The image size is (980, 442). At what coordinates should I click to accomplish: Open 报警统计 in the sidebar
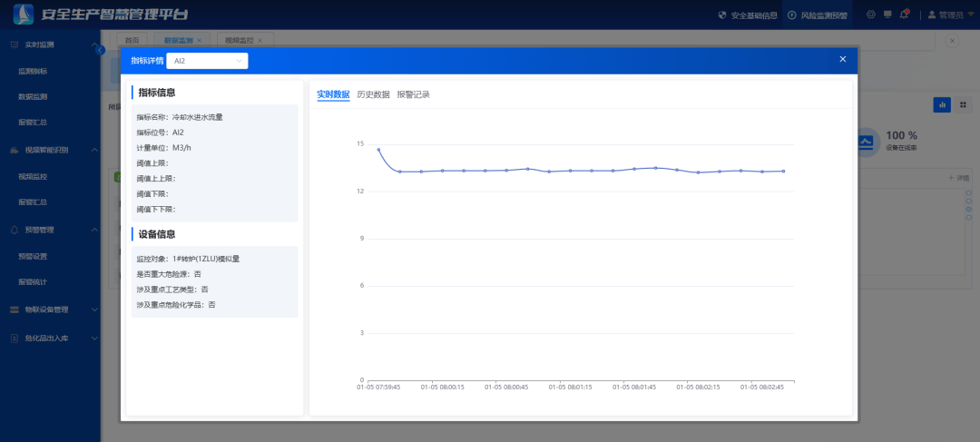click(x=34, y=282)
